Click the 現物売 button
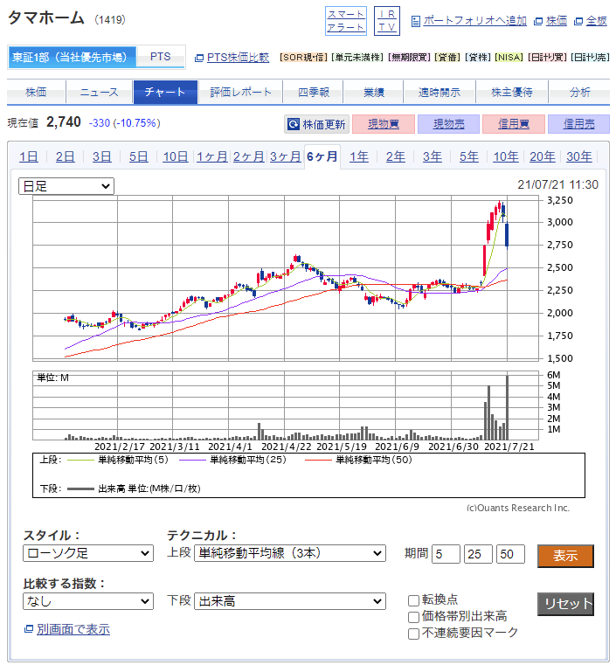Viewport: 616px width, 672px height. pos(448,124)
